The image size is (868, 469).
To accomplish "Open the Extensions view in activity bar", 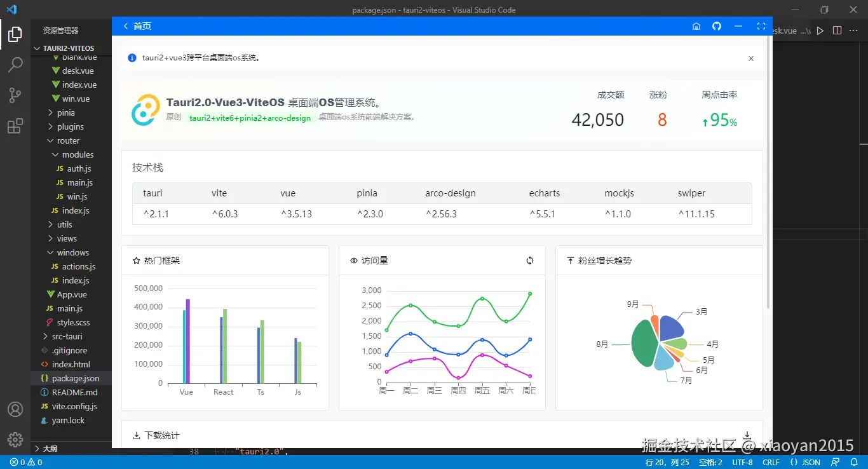I will 15,126.
